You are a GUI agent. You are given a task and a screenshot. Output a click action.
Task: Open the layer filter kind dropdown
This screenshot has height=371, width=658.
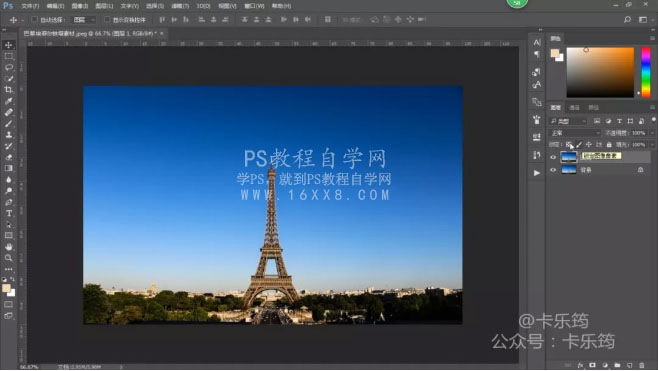pos(568,121)
